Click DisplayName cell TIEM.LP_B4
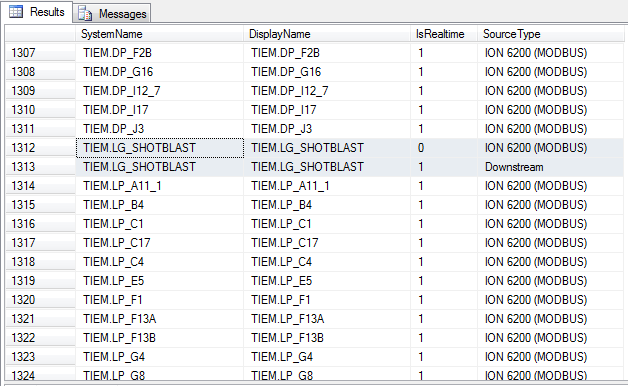Image resolution: width=628 pixels, height=386 pixels. (x=327, y=205)
